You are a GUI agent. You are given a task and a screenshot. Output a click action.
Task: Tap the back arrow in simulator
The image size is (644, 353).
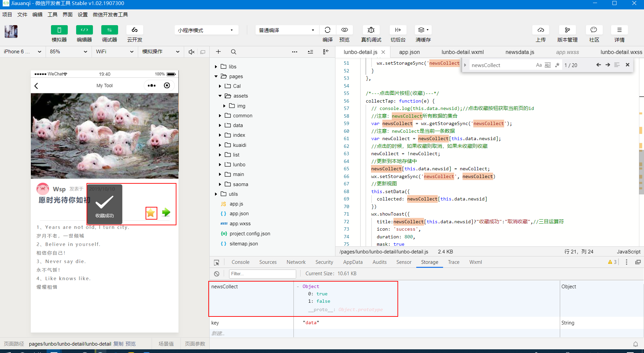click(36, 86)
